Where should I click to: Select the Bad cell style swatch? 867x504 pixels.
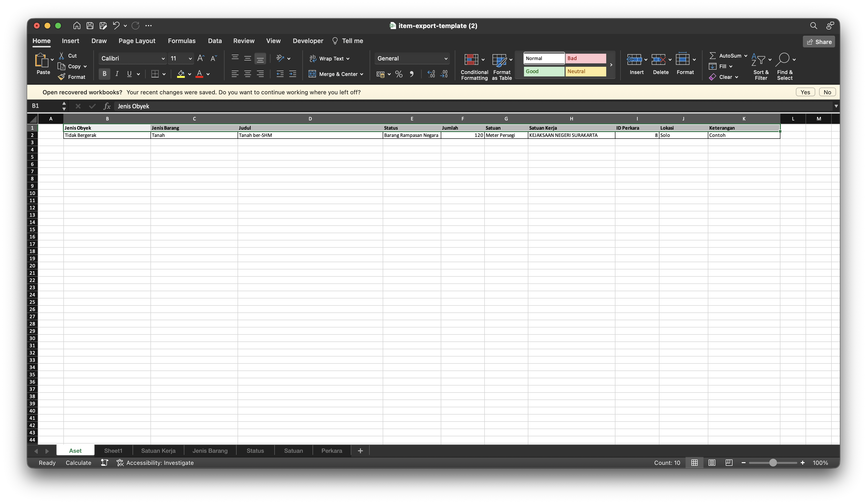coord(586,59)
